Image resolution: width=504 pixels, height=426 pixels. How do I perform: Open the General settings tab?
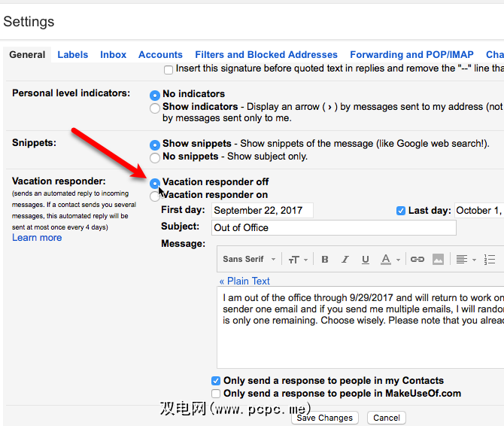(27, 55)
